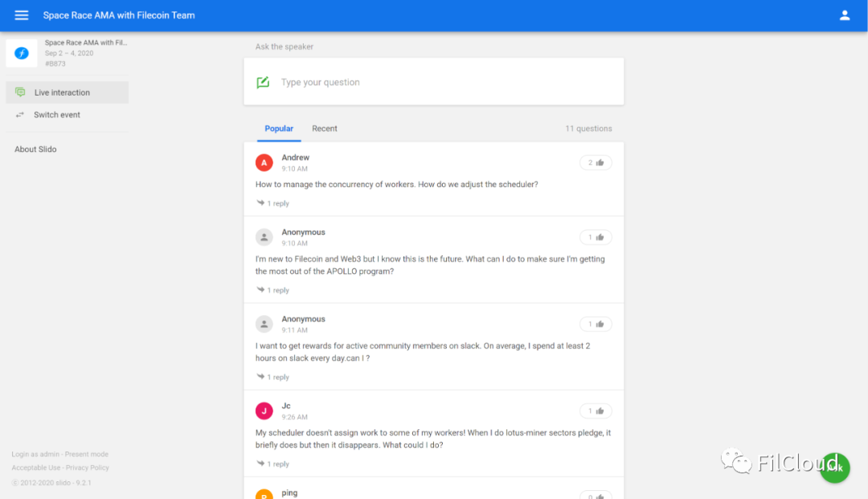
Task: Click the sidebar event title Space Race AMA
Action: (x=86, y=43)
